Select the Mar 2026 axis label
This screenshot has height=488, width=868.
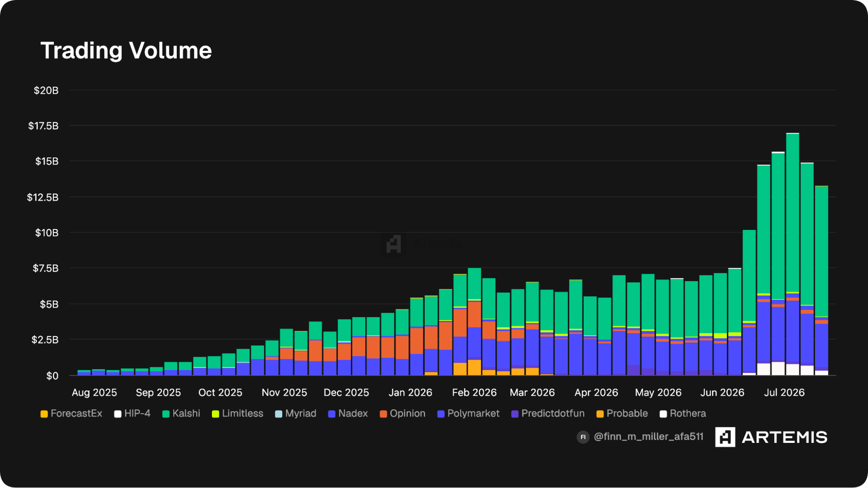532,393
